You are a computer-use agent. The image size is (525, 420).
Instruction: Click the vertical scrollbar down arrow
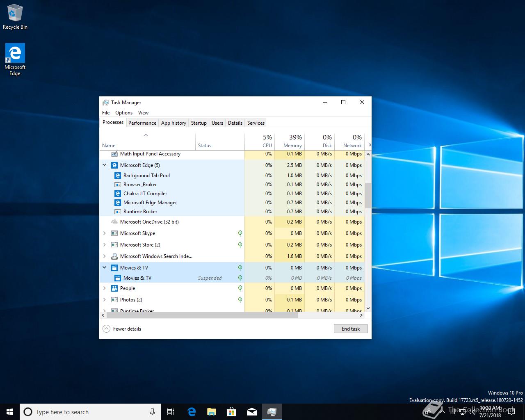click(368, 308)
